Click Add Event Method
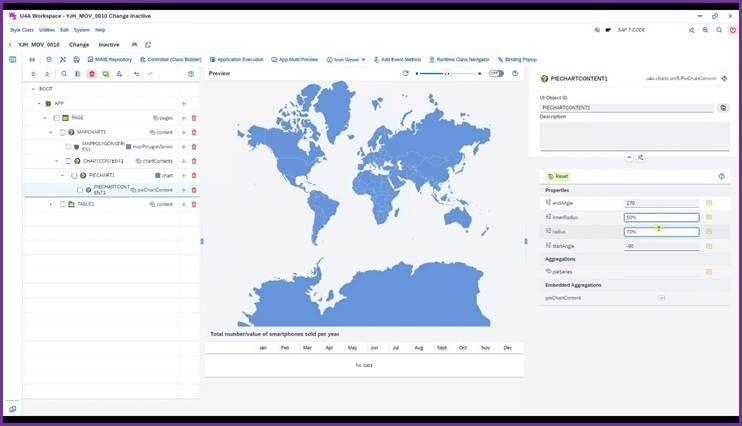This screenshot has width=742, height=426. [398, 60]
